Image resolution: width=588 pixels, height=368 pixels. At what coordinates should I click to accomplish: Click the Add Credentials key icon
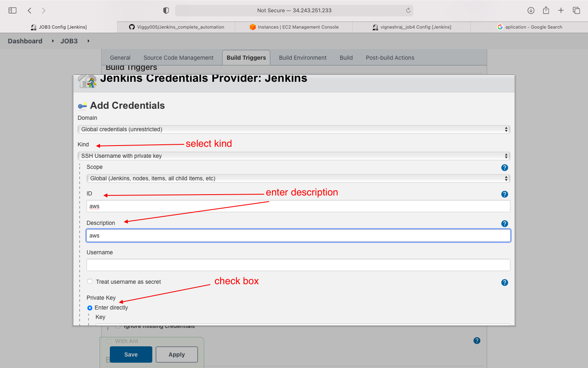coord(82,106)
